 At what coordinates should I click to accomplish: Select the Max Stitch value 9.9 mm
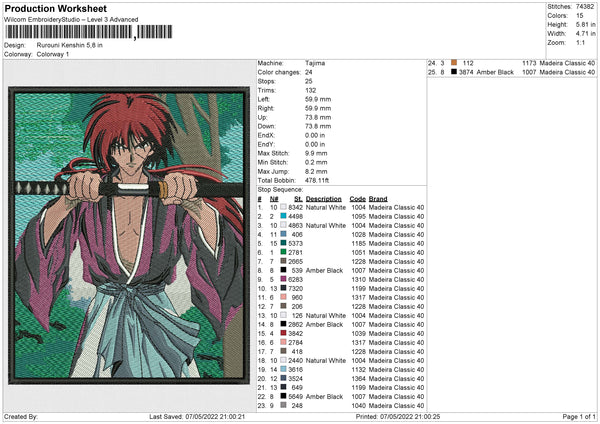click(x=316, y=153)
